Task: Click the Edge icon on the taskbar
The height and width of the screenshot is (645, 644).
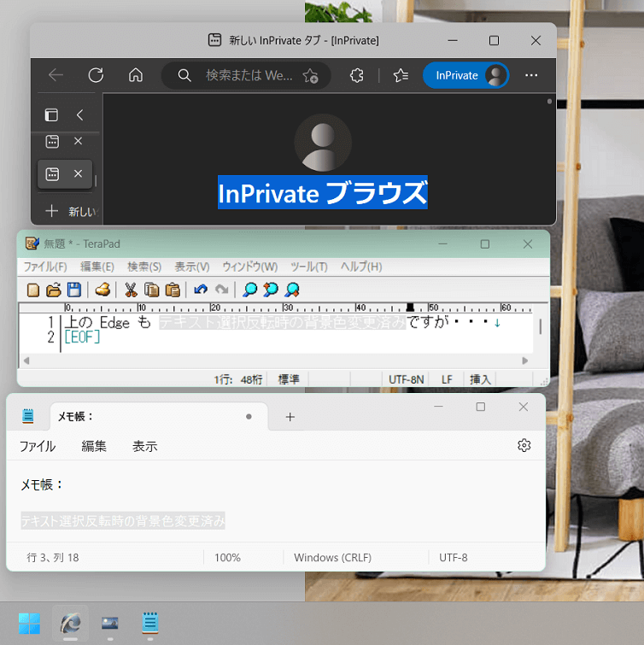Action: (x=70, y=623)
